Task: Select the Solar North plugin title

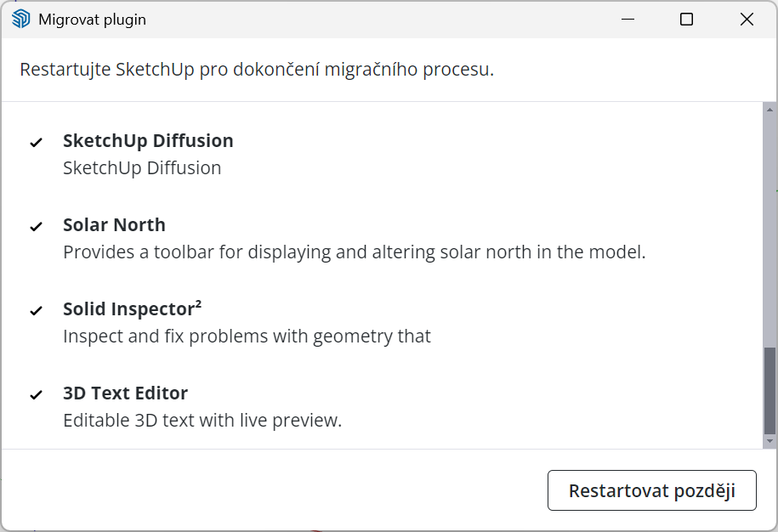Action: pyautogui.click(x=114, y=225)
